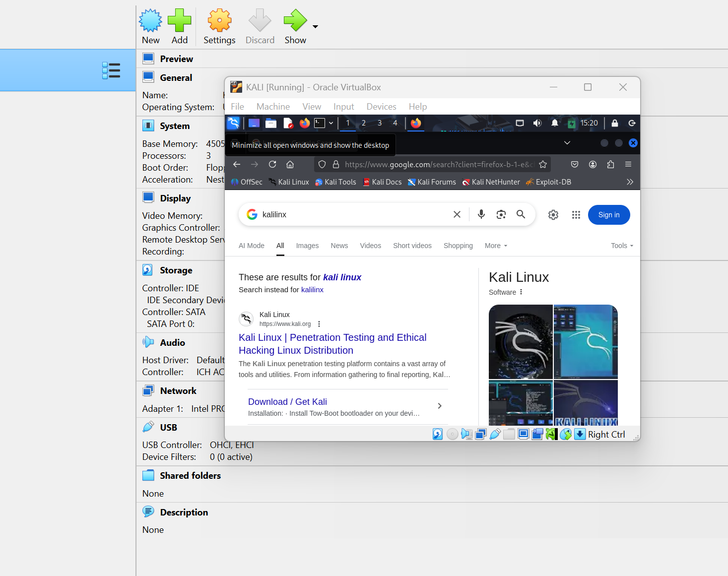Open the Firefox list all tabs chevron
The width and height of the screenshot is (728, 576).
click(x=567, y=143)
